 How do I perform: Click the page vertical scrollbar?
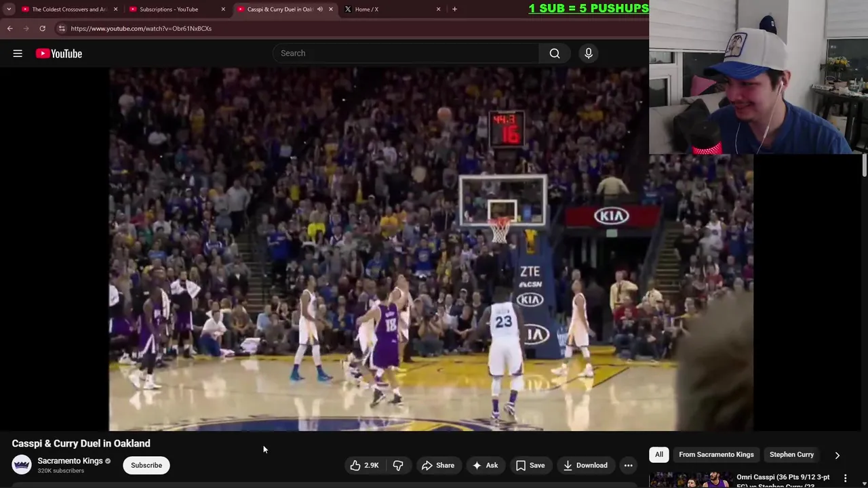pos(864,166)
